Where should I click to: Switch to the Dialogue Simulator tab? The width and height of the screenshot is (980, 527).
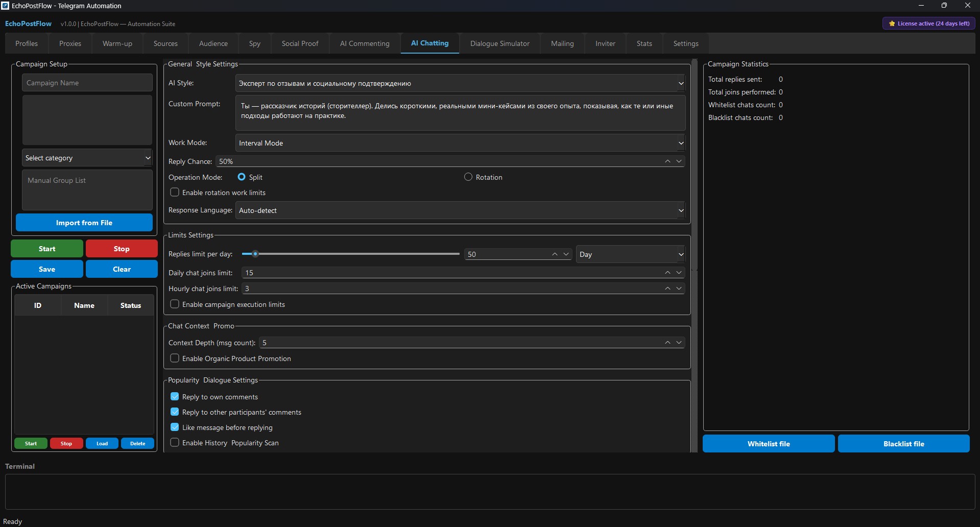499,43
